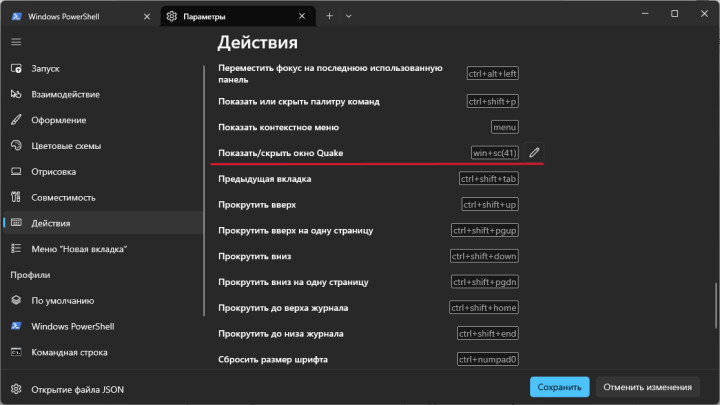The width and height of the screenshot is (720, 405).
Task: Open Оформление appearance settings
Action: pos(61,120)
